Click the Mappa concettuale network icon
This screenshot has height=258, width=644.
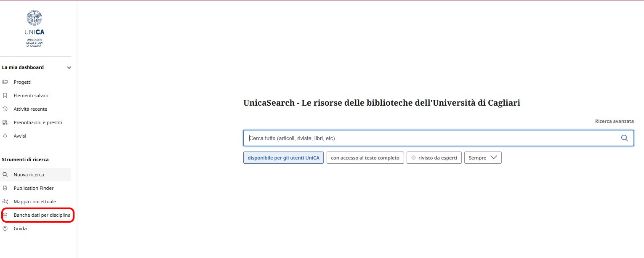point(5,202)
